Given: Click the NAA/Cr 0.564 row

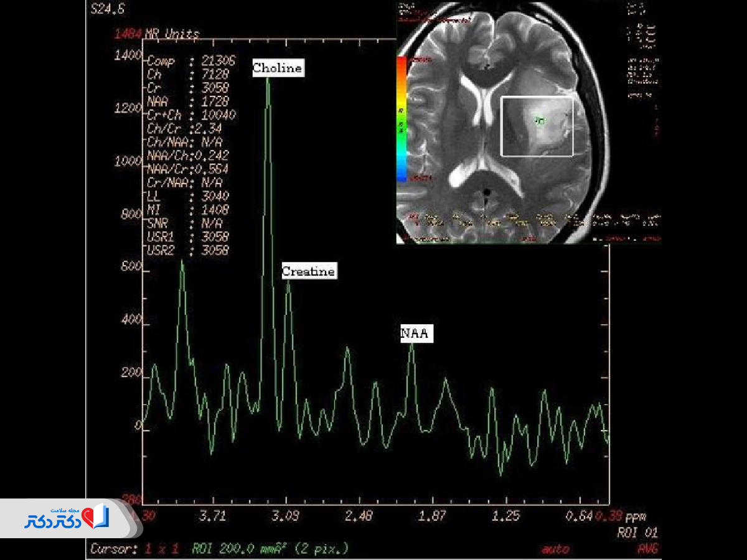Looking at the screenshot, I should (x=187, y=169).
